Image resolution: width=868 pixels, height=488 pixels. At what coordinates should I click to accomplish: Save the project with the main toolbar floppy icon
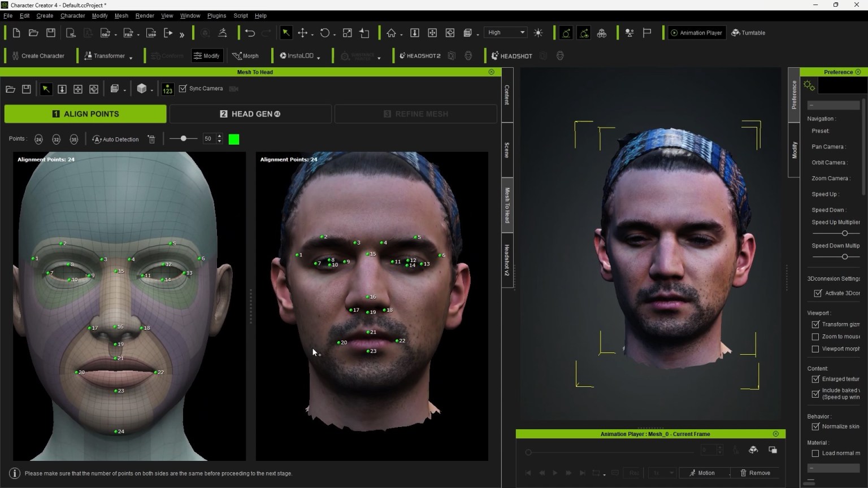51,33
